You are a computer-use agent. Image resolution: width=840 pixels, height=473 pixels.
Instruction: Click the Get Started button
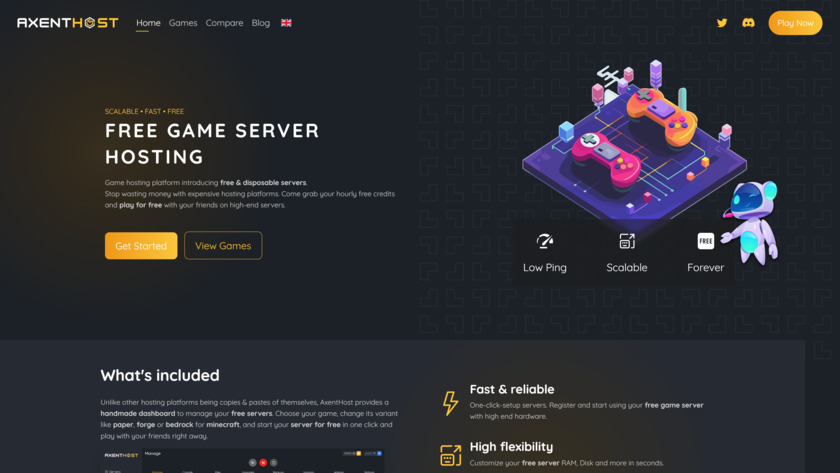[141, 246]
